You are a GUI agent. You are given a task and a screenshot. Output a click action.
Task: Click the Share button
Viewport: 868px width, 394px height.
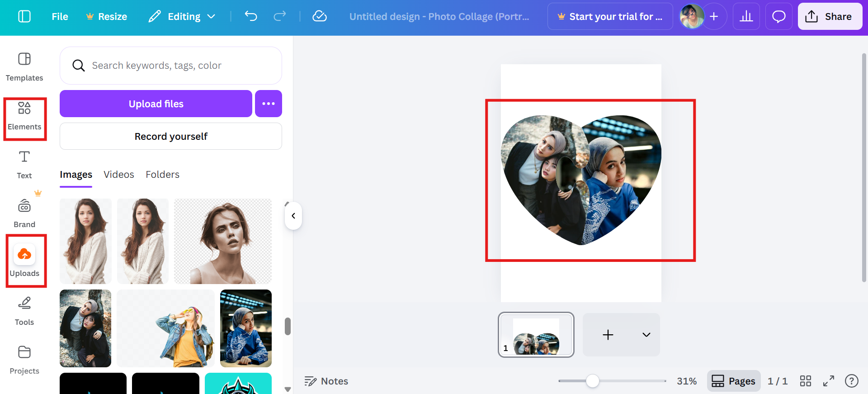830,17
